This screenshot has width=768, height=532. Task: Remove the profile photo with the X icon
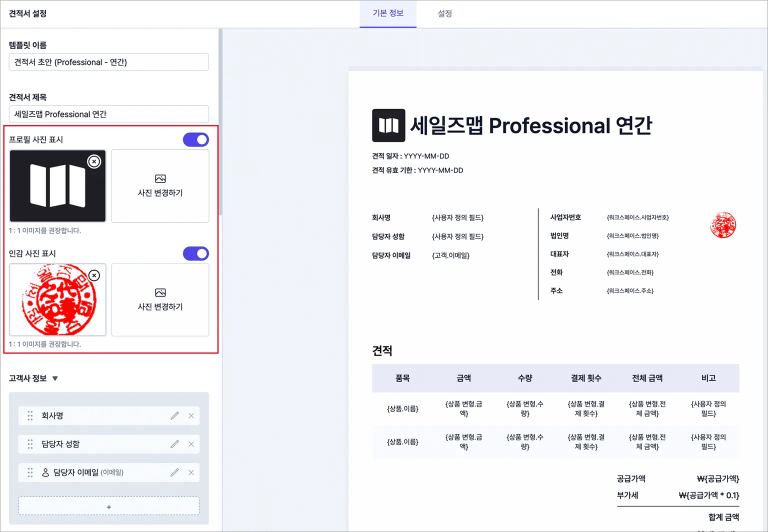(x=94, y=161)
